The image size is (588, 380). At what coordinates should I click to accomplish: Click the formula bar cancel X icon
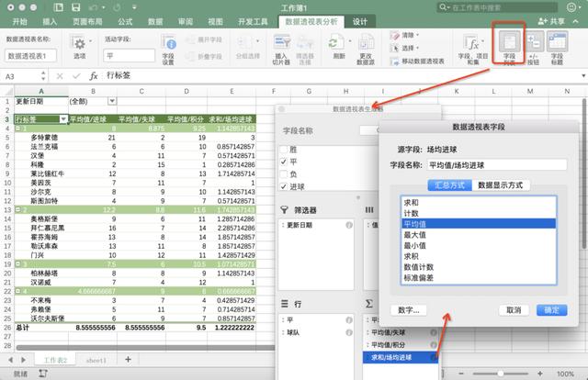[59, 76]
